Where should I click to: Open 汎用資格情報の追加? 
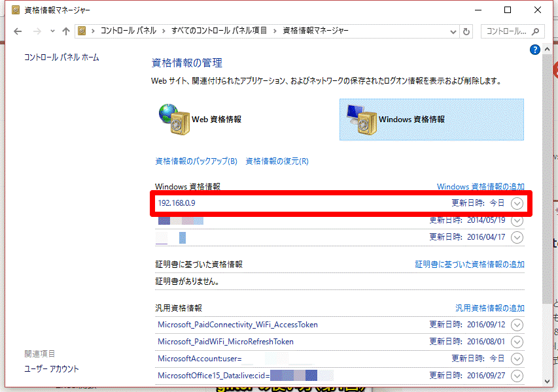click(489, 307)
